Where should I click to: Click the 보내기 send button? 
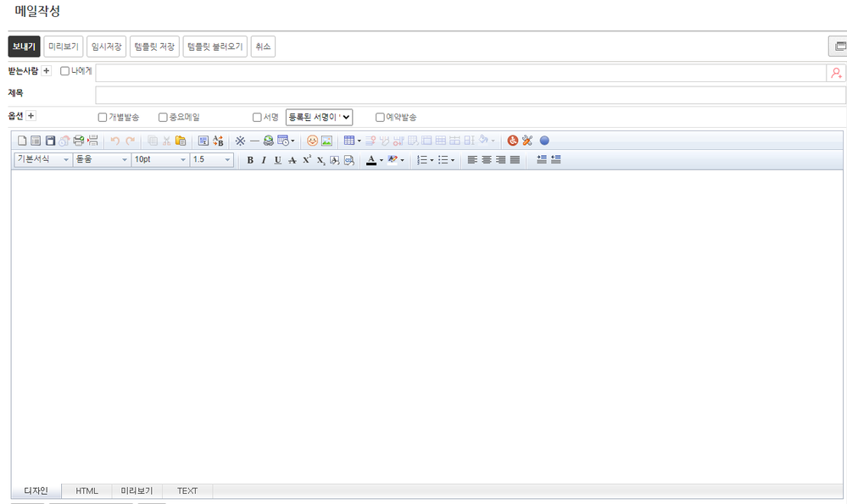(x=24, y=47)
